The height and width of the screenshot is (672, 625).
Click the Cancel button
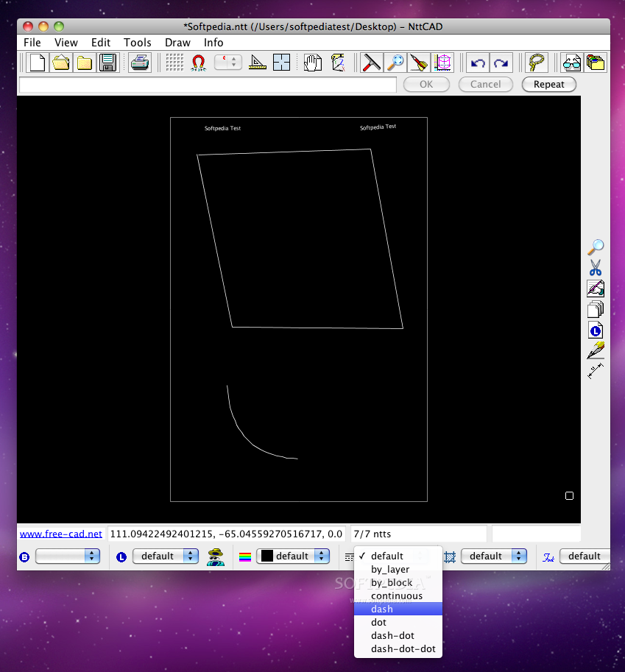pyautogui.click(x=485, y=85)
